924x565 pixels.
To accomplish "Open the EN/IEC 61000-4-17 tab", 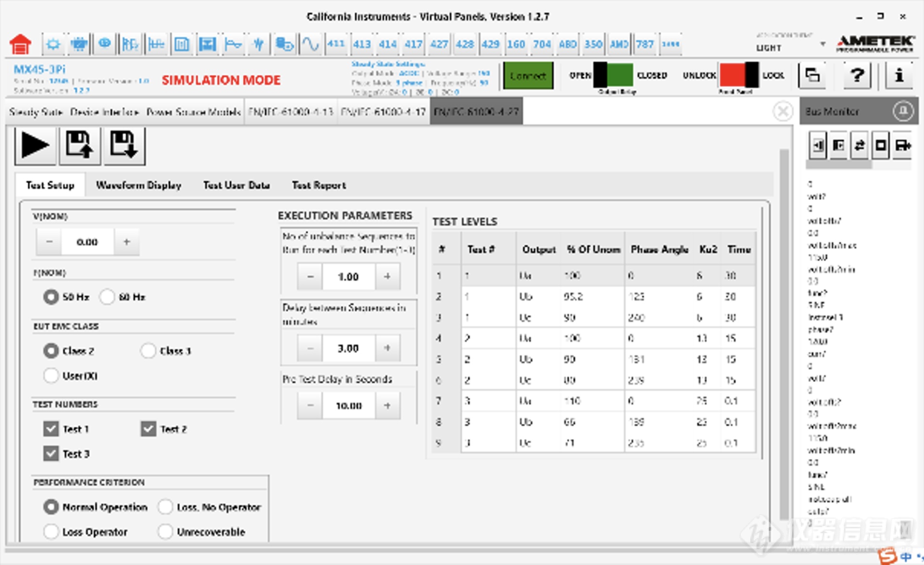I will (383, 112).
